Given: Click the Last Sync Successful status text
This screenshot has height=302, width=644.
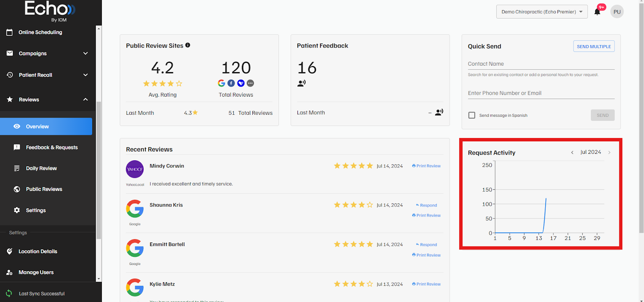Looking at the screenshot, I should tap(42, 294).
